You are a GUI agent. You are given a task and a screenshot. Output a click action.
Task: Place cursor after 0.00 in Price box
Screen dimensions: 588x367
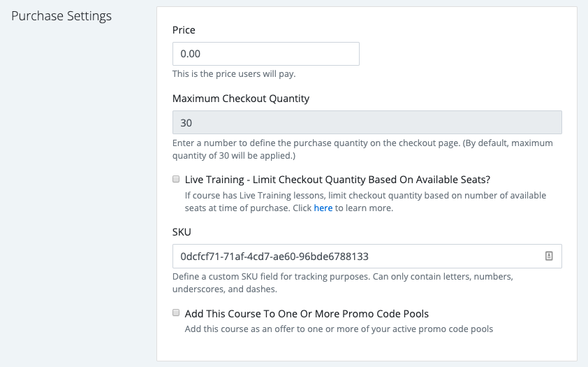(202, 54)
